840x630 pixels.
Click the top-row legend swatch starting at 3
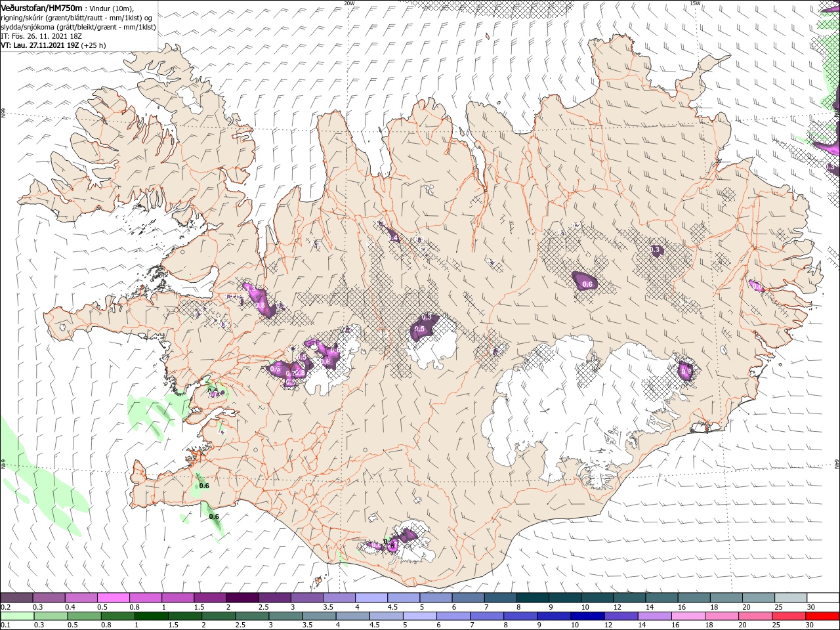click(x=306, y=598)
